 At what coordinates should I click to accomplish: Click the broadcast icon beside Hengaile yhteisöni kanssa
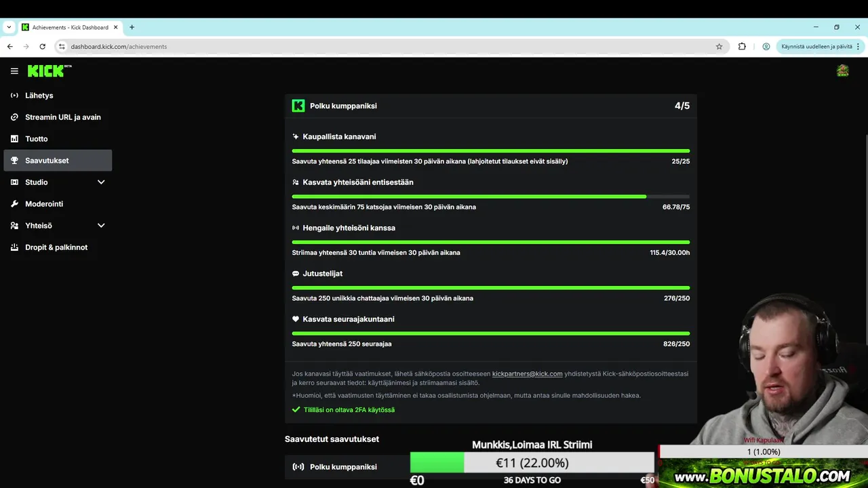[x=296, y=228]
